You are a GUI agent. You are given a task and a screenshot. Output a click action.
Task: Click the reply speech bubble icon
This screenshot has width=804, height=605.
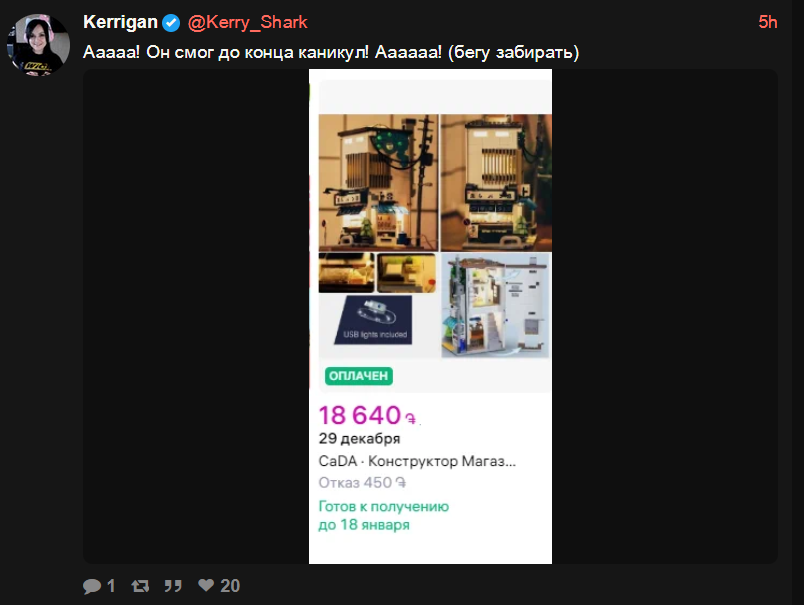[92, 586]
